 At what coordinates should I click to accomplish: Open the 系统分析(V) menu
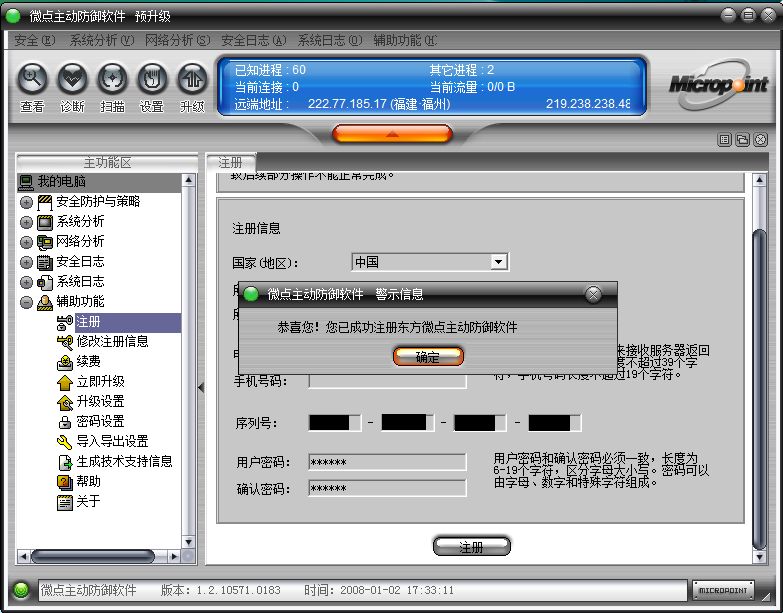click(102, 40)
